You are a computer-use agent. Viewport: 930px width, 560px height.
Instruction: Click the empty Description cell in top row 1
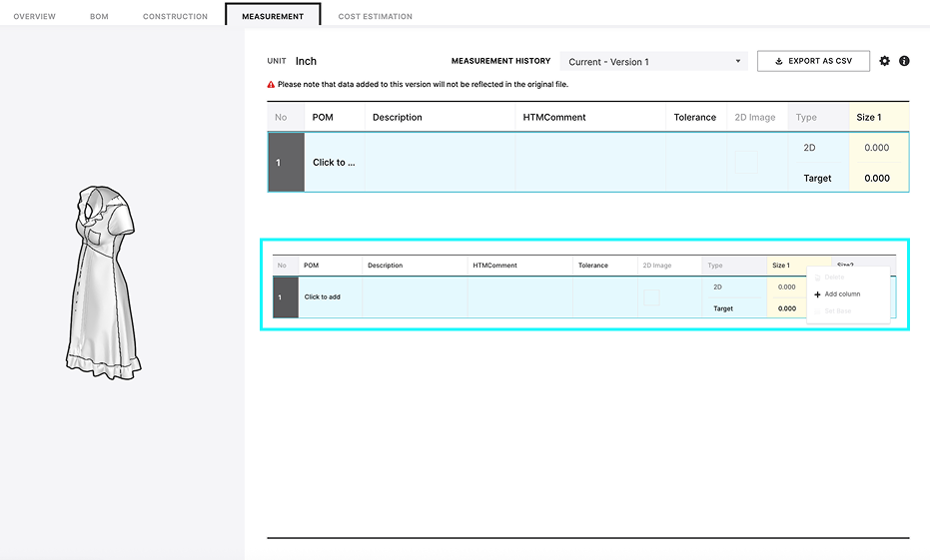click(x=441, y=163)
